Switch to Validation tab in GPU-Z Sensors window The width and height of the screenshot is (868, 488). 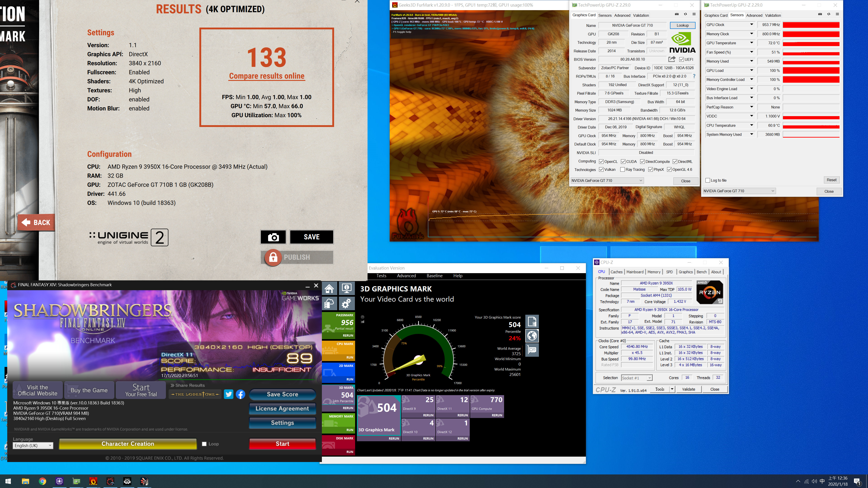click(x=773, y=16)
